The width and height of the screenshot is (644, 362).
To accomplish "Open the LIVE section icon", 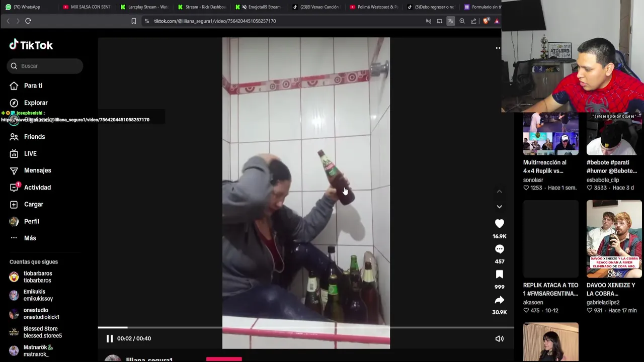I will click(14, 153).
